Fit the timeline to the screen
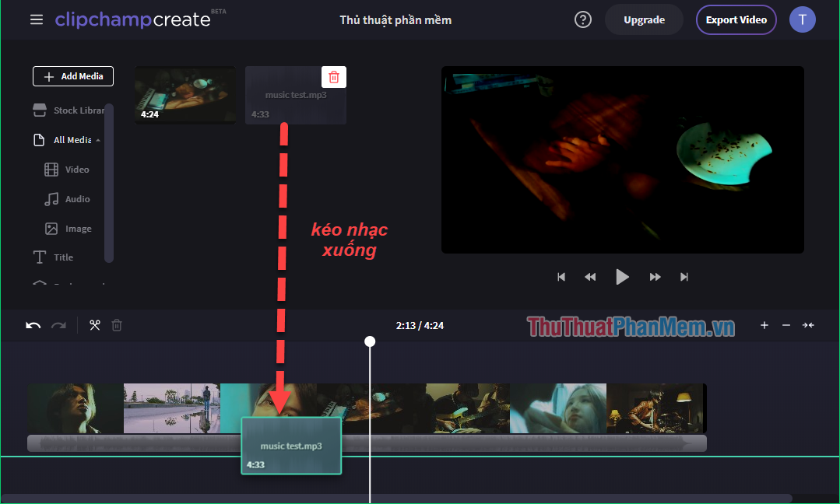The height and width of the screenshot is (504, 840). (x=808, y=325)
